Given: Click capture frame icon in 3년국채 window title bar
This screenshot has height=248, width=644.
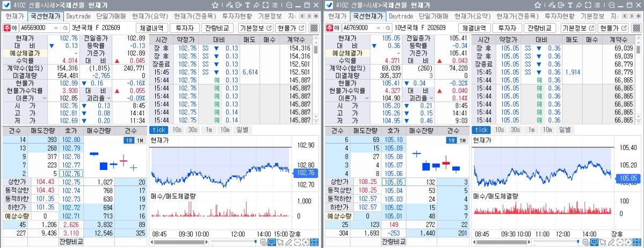Looking at the screenshot, I should [x=265, y=5].
